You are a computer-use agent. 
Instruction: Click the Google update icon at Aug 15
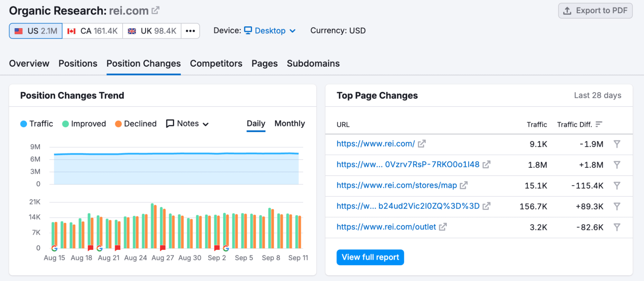coord(54,248)
